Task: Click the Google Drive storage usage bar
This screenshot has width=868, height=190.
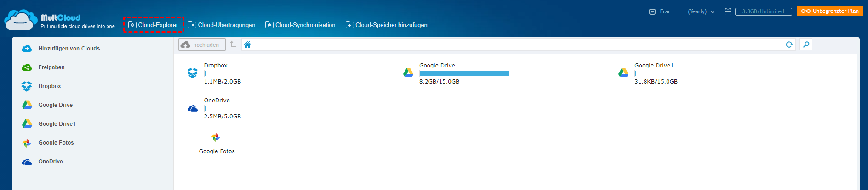Action: [x=502, y=73]
